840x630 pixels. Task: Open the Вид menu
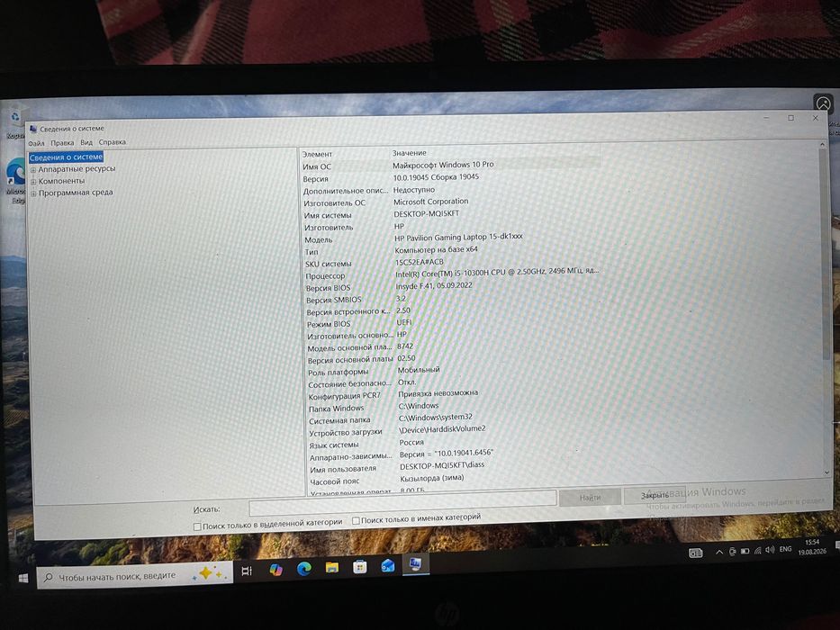point(86,142)
